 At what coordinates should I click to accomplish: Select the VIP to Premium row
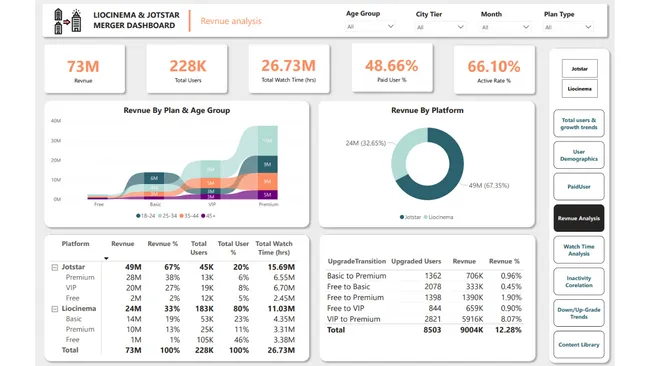(424, 319)
